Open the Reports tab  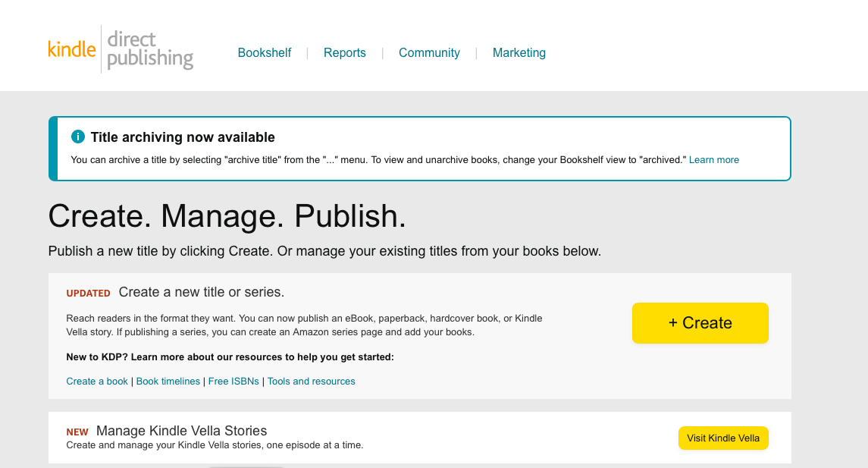[344, 52]
